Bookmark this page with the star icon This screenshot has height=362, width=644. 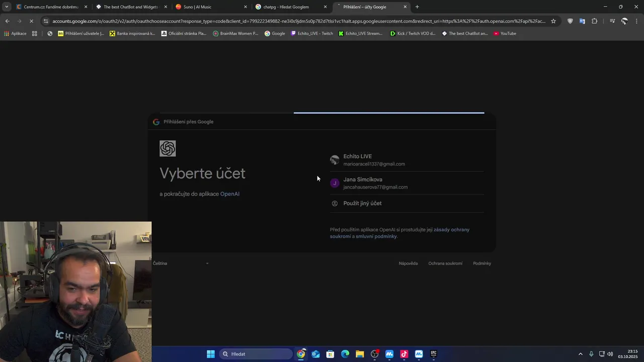(553, 21)
